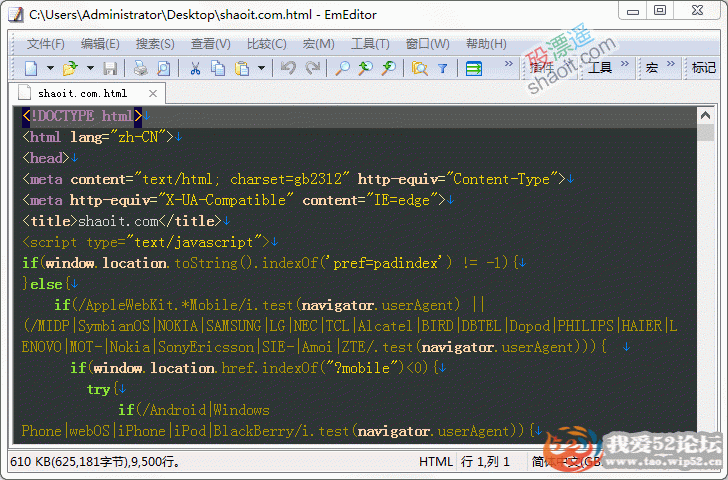
Task: Click the Cut scissors icon
Action: (195, 68)
